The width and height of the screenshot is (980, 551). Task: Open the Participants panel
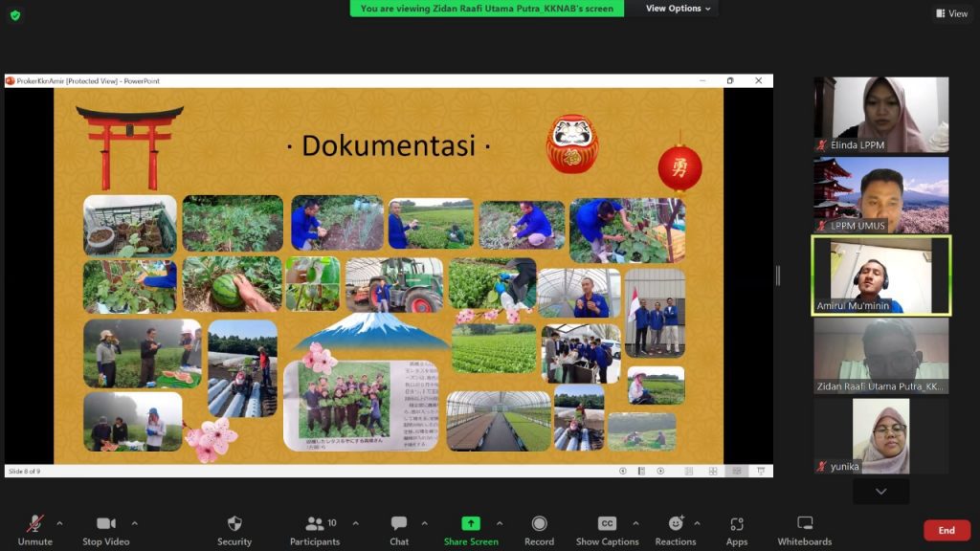(315, 529)
